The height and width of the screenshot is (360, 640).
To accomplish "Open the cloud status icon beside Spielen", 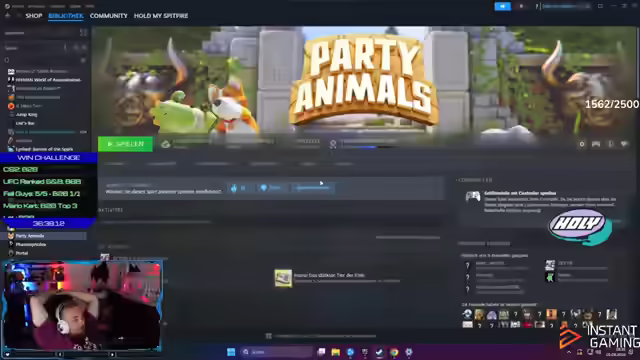I will (x=165, y=144).
